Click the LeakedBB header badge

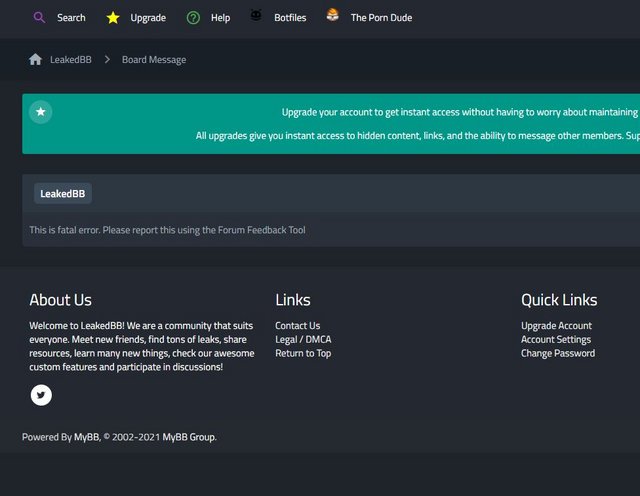tap(63, 194)
